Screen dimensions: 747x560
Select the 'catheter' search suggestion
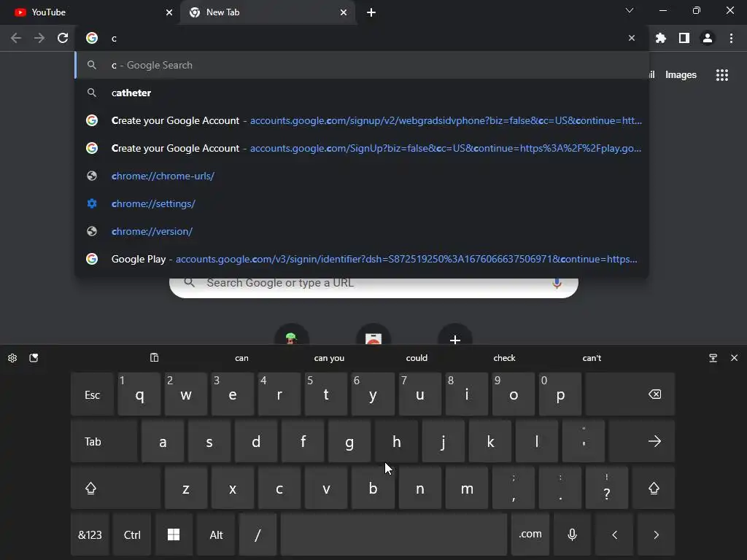click(x=362, y=93)
